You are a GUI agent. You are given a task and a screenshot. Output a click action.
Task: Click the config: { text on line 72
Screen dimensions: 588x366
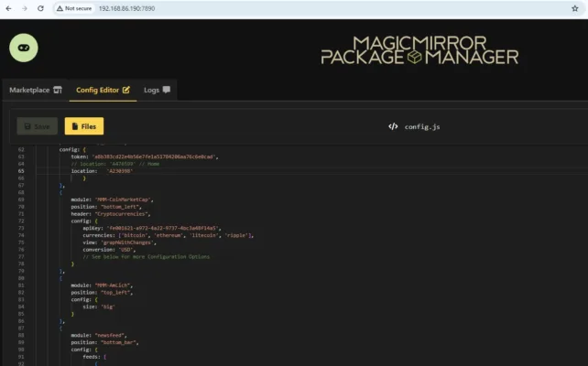click(x=84, y=221)
